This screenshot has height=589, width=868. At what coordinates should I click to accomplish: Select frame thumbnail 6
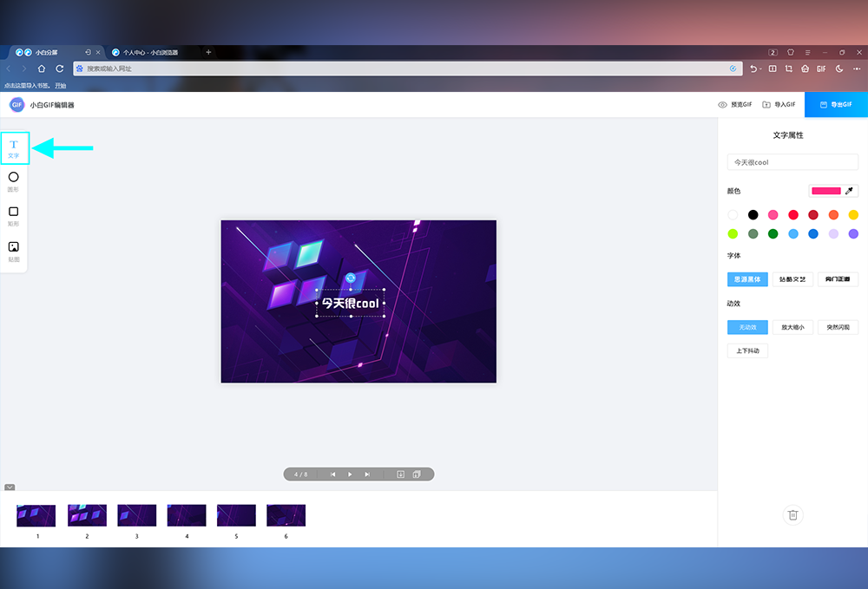point(286,515)
